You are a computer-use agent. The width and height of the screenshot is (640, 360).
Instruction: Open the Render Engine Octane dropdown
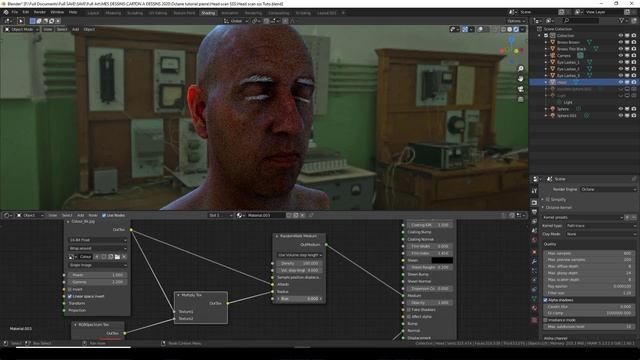pyautogui.click(x=608, y=189)
